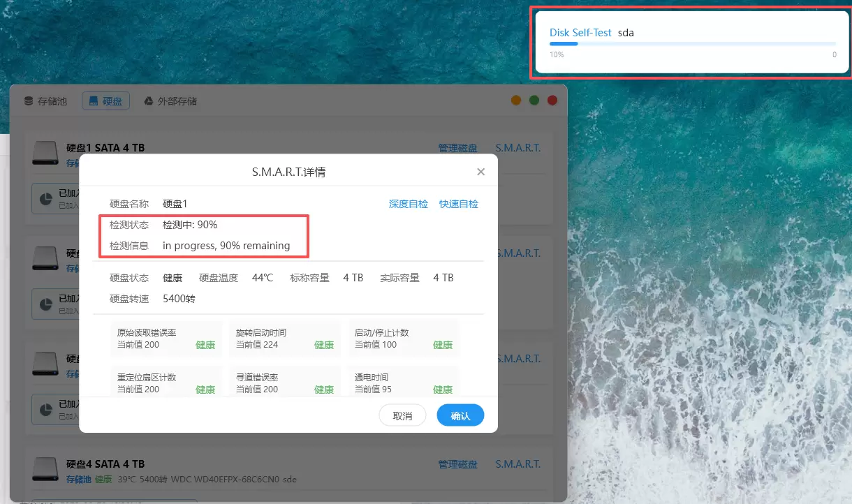
Task: Open S.M.A.R.T. link for 硬盘4
Action: pos(517,464)
